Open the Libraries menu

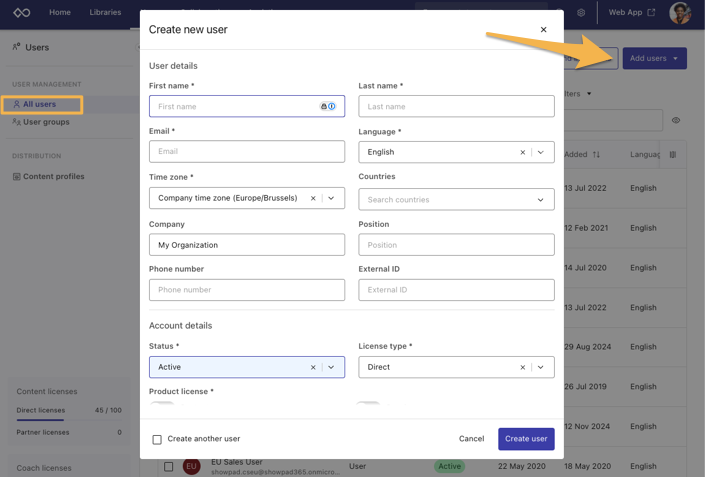(105, 12)
